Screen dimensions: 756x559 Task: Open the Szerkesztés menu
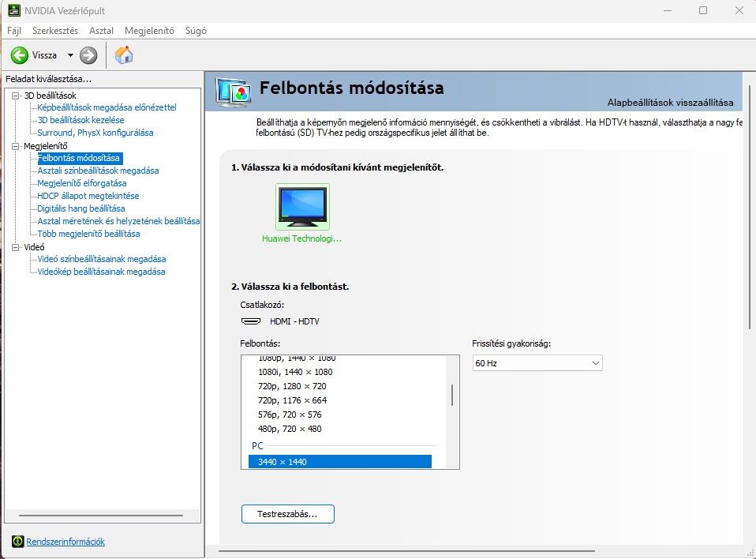[55, 30]
